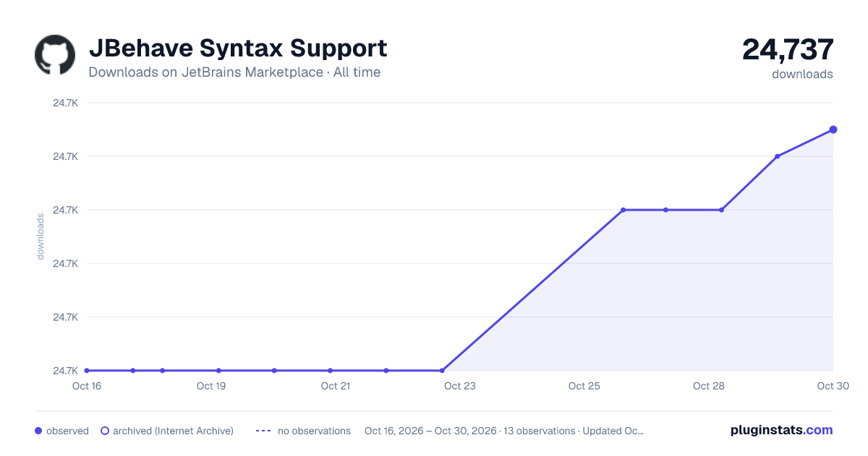Viewport: 868px width, 456px height.
Task: Click the hollow 'archived' legend circle
Action: 105,431
